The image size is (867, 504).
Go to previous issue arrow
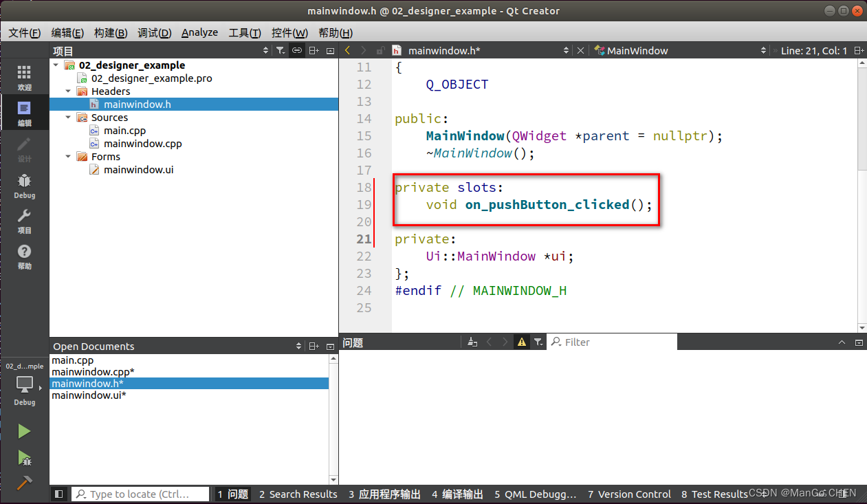click(x=489, y=342)
